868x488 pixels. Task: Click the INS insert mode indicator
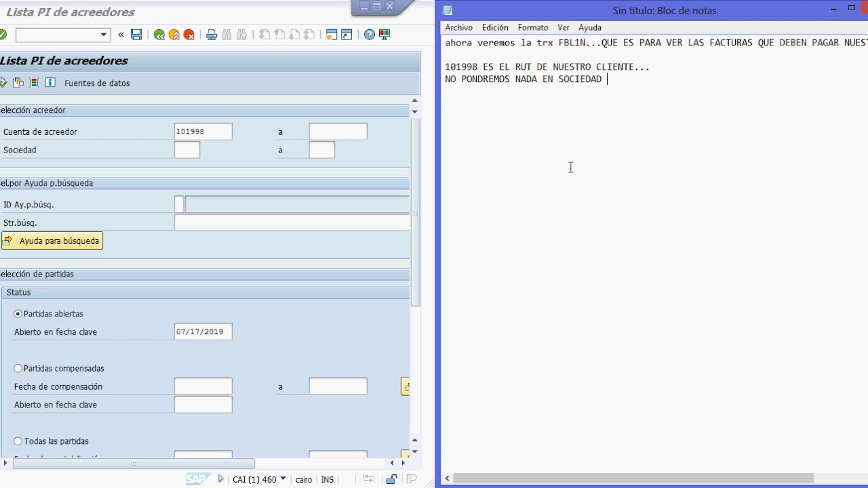[328, 479]
